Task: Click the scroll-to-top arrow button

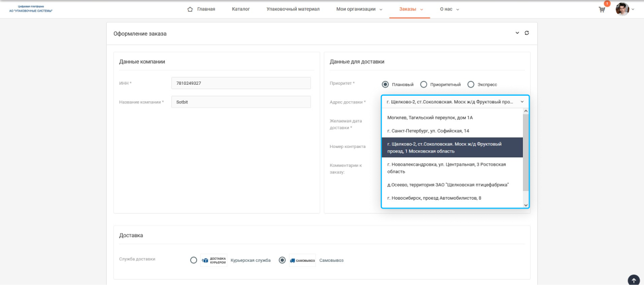Action: (634, 280)
